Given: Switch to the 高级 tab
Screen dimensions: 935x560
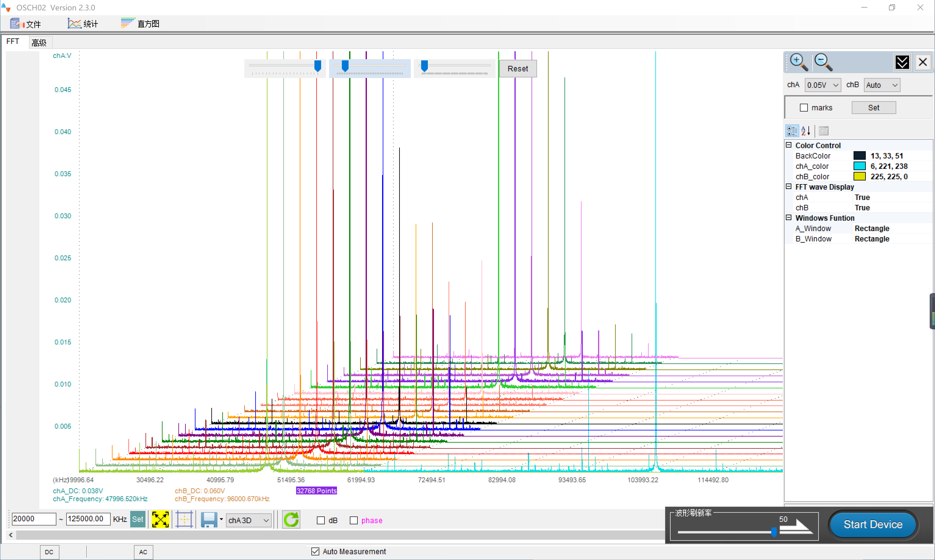Looking at the screenshot, I should coord(39,43).
